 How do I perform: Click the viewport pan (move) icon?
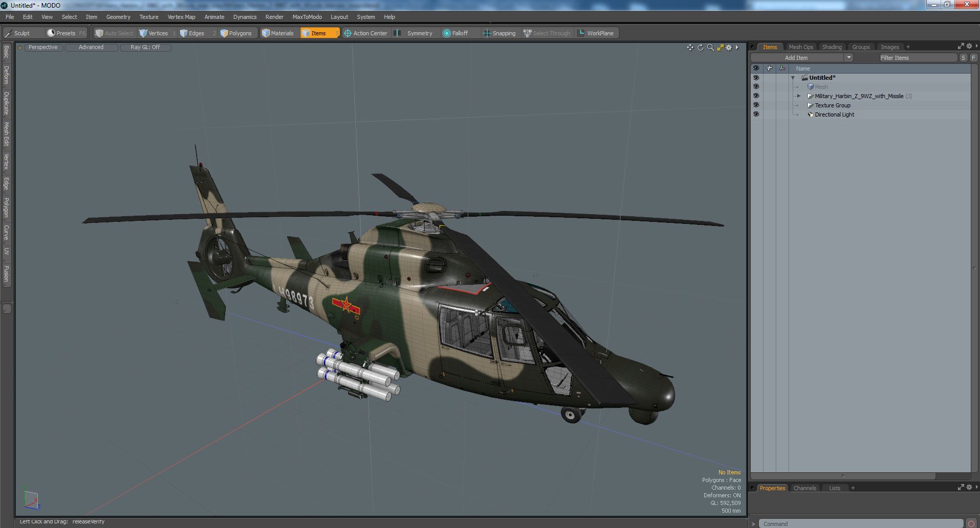(690, 48)
